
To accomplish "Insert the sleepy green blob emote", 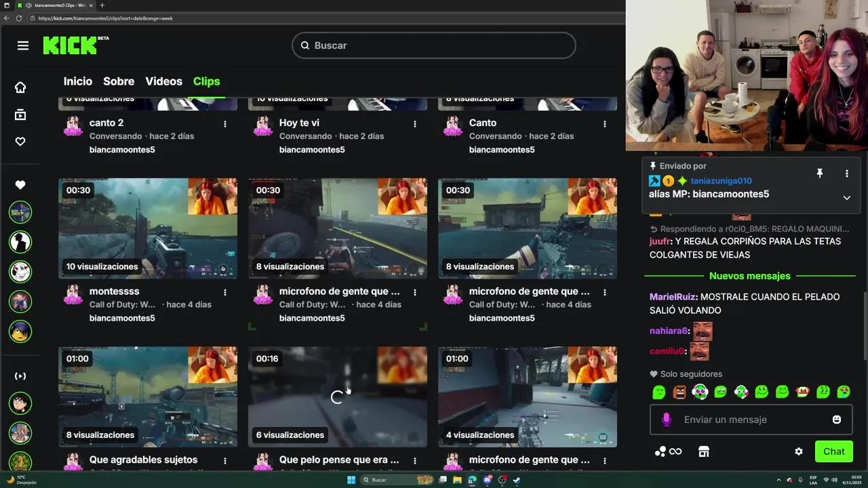I will tap(659, 392).
